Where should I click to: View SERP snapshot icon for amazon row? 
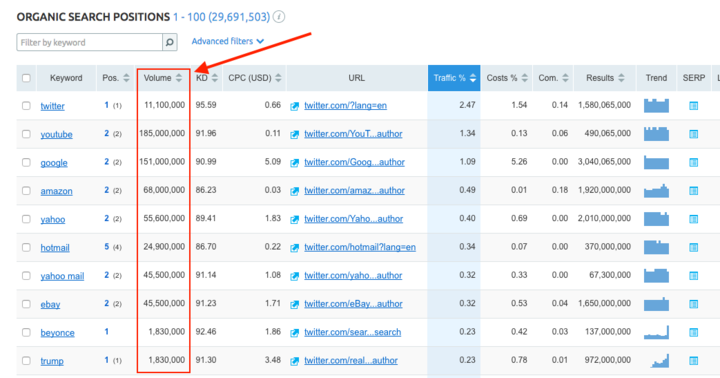click(693, 191)
